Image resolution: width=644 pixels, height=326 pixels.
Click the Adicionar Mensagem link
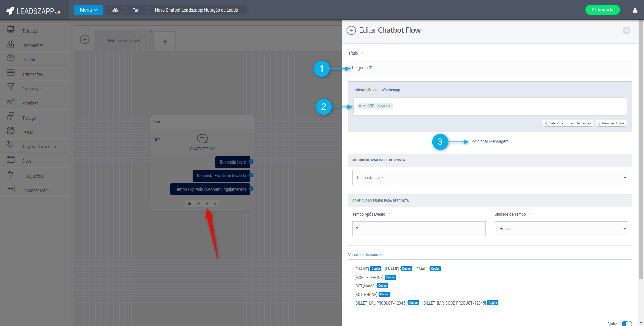coord(490,142)
